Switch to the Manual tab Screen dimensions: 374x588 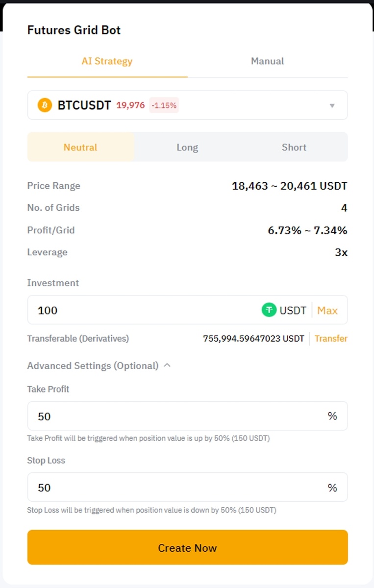point(267,61)
